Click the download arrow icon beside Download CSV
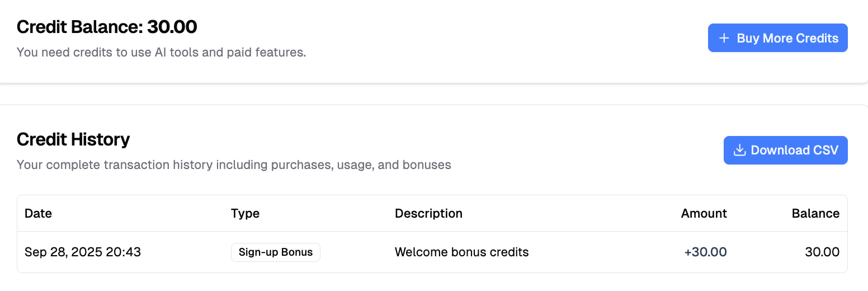 pyautogui.click(x=739, y=150)
